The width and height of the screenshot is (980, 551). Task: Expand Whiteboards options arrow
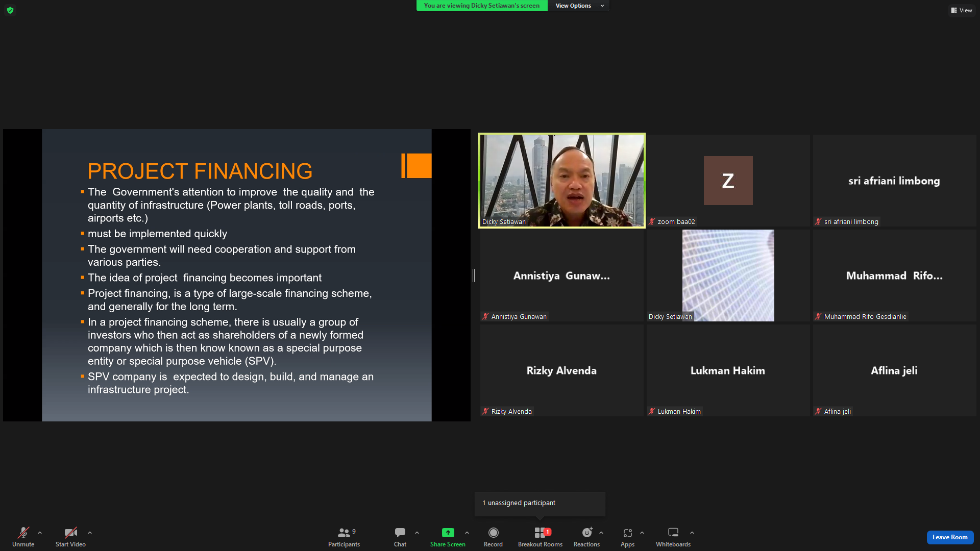pos(692,533)
